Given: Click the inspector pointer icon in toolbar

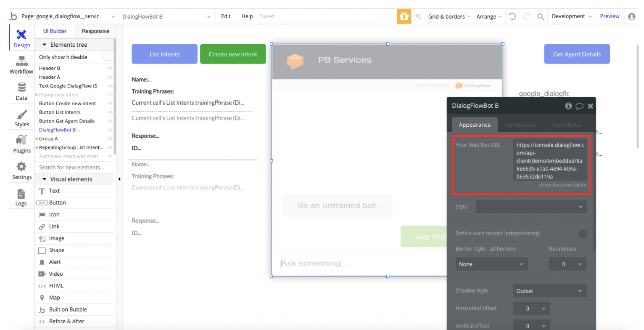Looking at the screenshot, I should tap(418, 16).
